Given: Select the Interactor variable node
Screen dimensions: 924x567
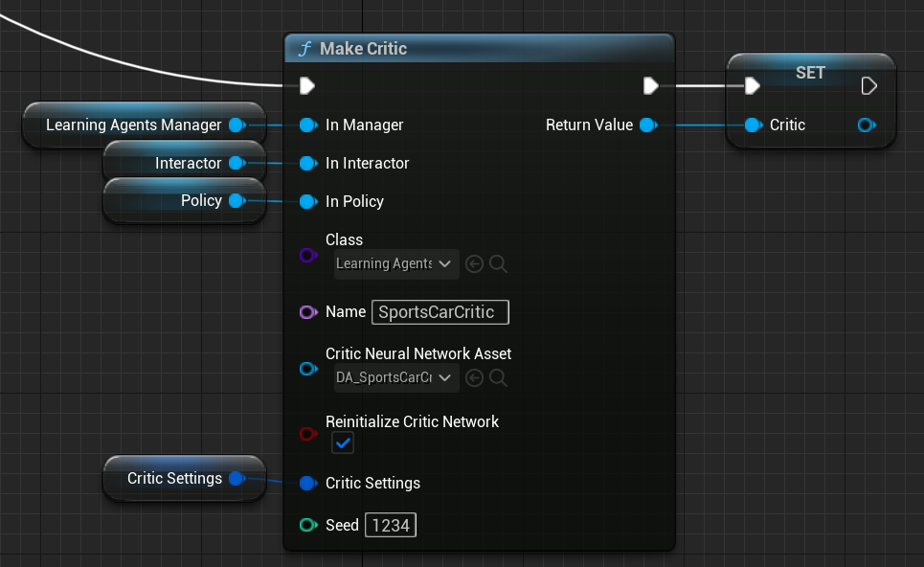Looking at the screenshot, I should 185,162.
